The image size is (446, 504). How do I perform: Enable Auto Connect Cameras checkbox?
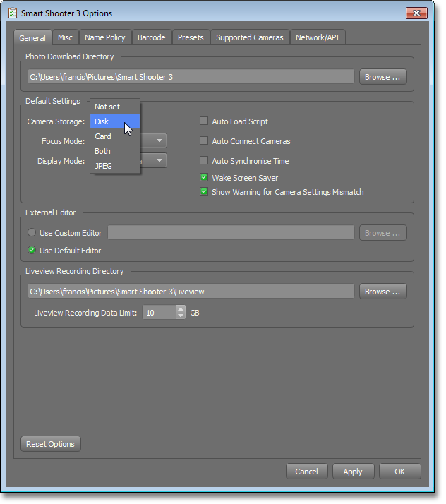coord(205,141)
